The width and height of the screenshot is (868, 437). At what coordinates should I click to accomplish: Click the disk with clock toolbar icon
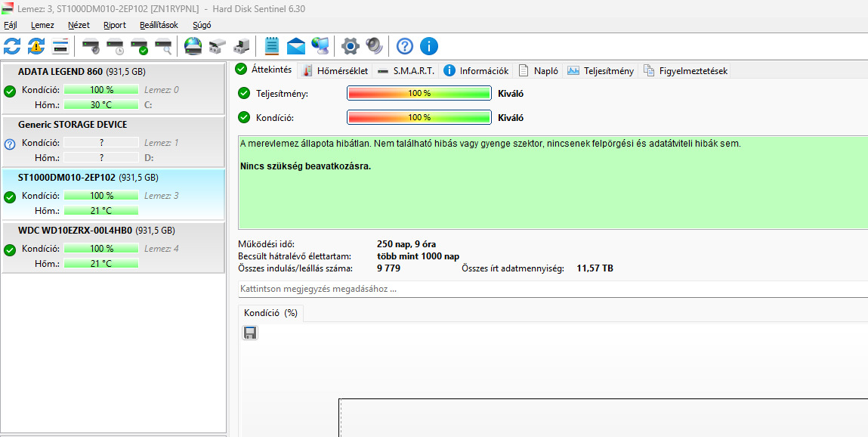tap(115, 47)
